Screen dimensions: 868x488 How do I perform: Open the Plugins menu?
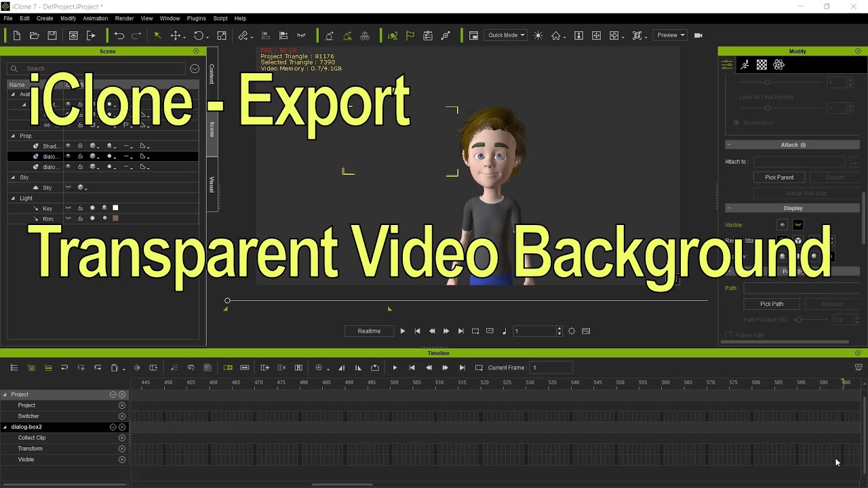[x=196, y=18]
